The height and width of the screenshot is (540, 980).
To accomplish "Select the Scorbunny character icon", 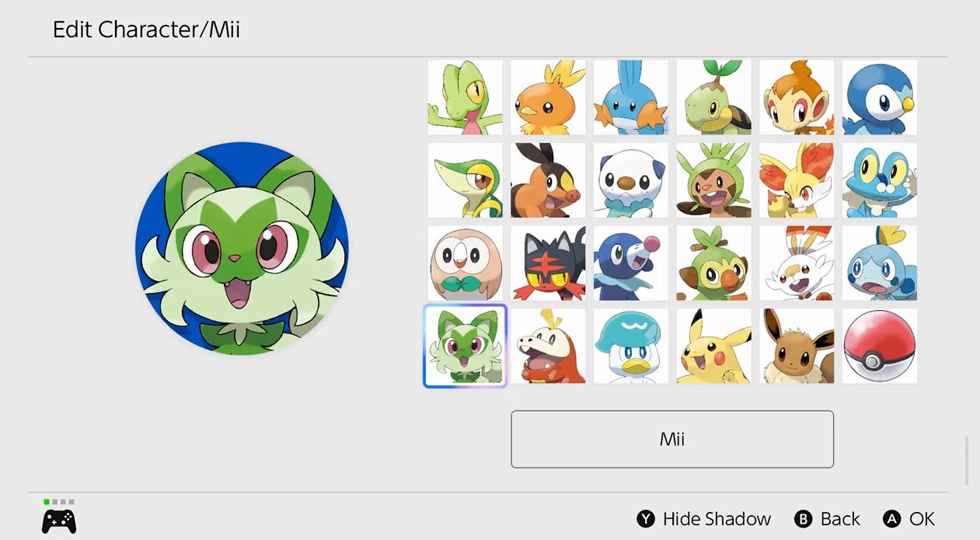I will click(x=797, y=263).
